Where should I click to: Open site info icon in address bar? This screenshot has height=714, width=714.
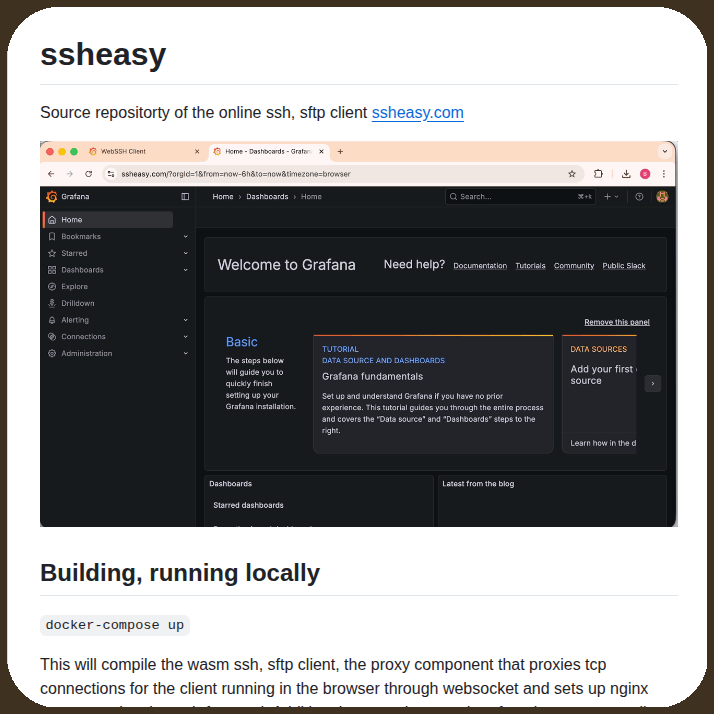pos(111,174)
